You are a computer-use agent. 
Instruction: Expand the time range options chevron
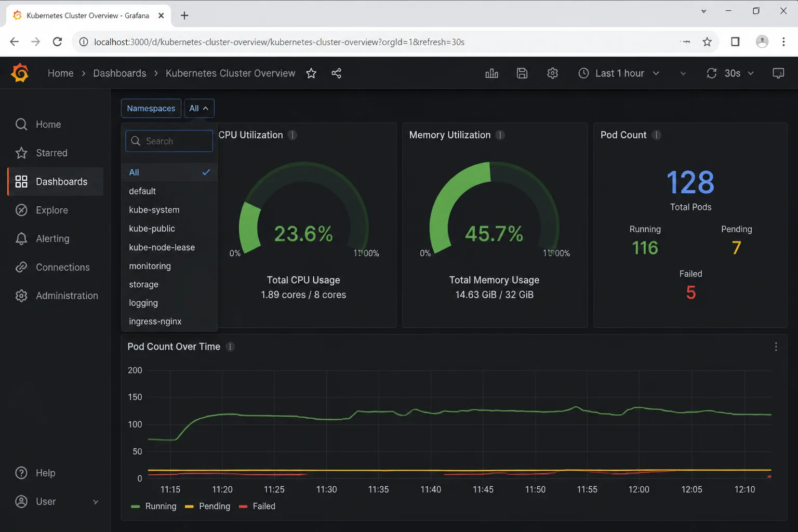pos(683,73)
